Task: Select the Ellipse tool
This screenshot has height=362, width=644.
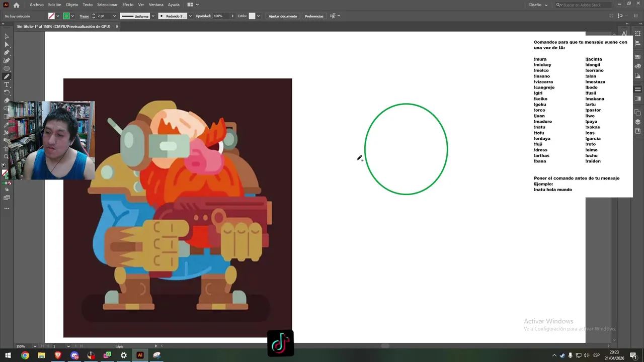Action: (x=7, y=68)
